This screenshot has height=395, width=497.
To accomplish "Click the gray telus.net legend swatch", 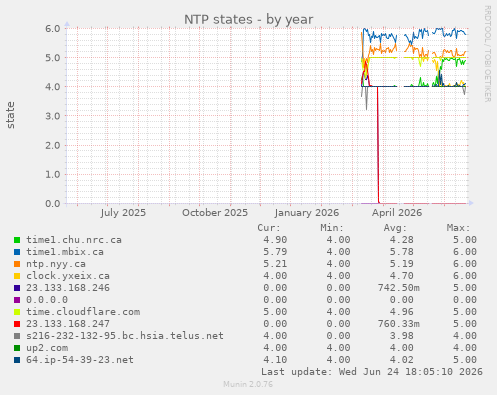I will point(17,336).
